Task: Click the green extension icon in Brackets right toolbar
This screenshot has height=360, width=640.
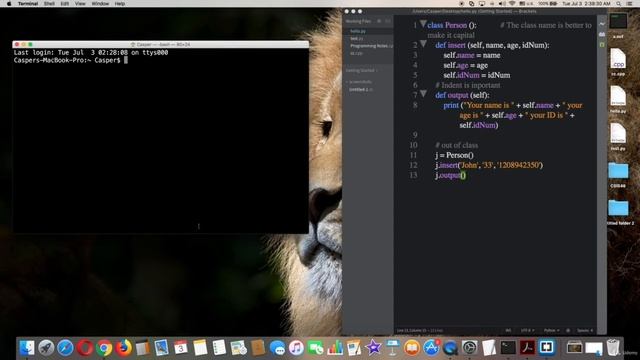Action: (602, 44)
